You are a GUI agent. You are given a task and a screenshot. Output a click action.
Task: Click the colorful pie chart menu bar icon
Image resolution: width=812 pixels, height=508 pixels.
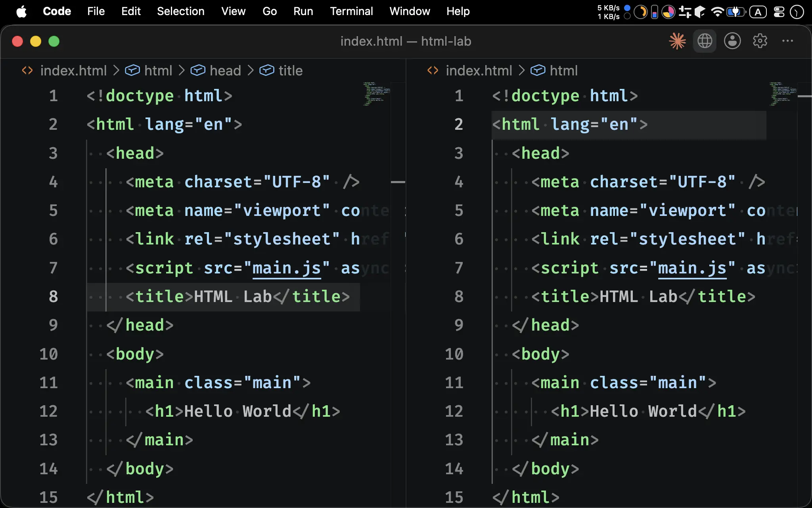click(668, 12)
